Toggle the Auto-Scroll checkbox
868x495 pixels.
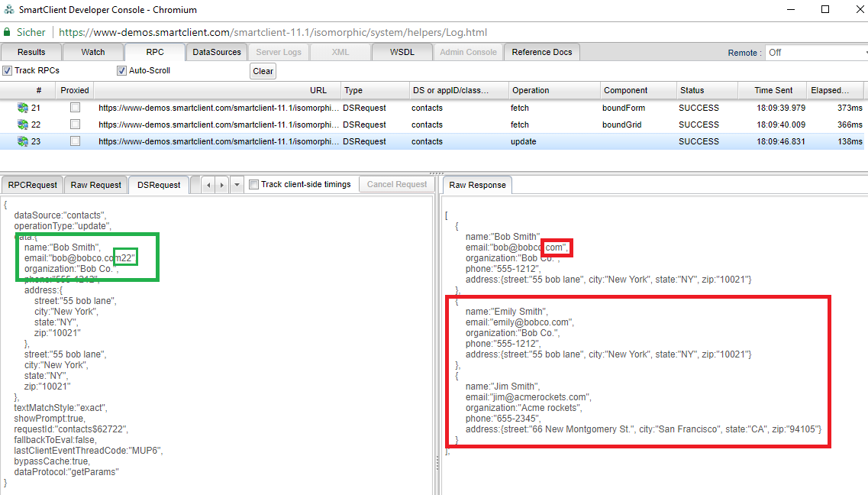(x=122, y=70)
